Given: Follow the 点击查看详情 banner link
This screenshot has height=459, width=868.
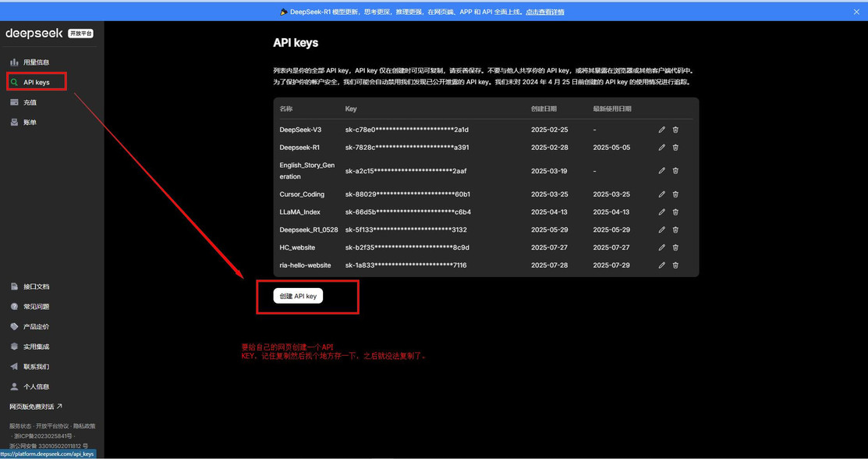Looking at the screenshot, I should (544, 12).
